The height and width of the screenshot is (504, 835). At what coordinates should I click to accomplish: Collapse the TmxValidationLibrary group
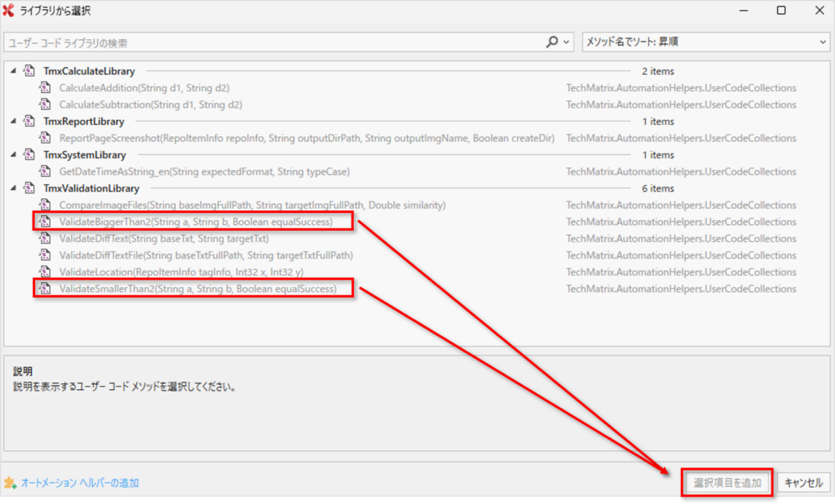tap(13, 188)
